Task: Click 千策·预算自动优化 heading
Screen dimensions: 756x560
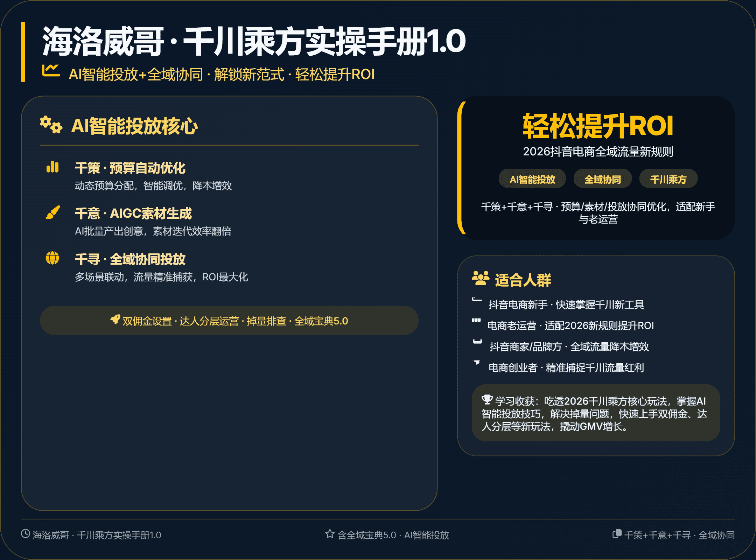Action: click(x=130, y=168)
